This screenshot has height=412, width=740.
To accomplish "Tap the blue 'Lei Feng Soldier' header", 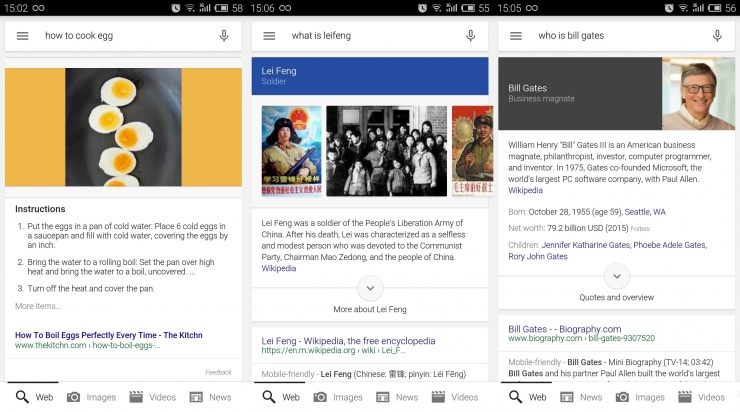I will pyautogui.click(x=370, y=76).
